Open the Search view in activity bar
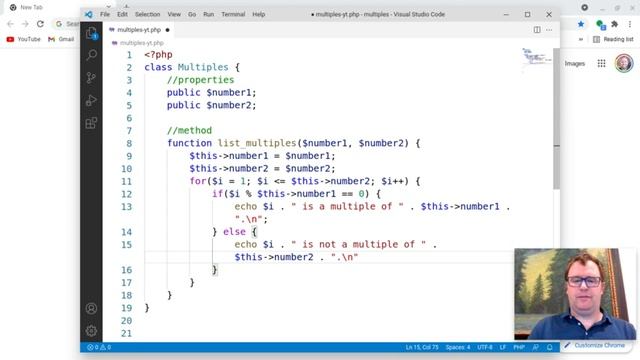The image size is (640, 360). point(91,55)
